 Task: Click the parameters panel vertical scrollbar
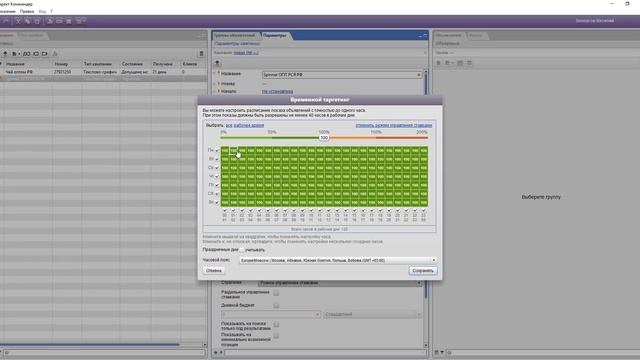426,208
